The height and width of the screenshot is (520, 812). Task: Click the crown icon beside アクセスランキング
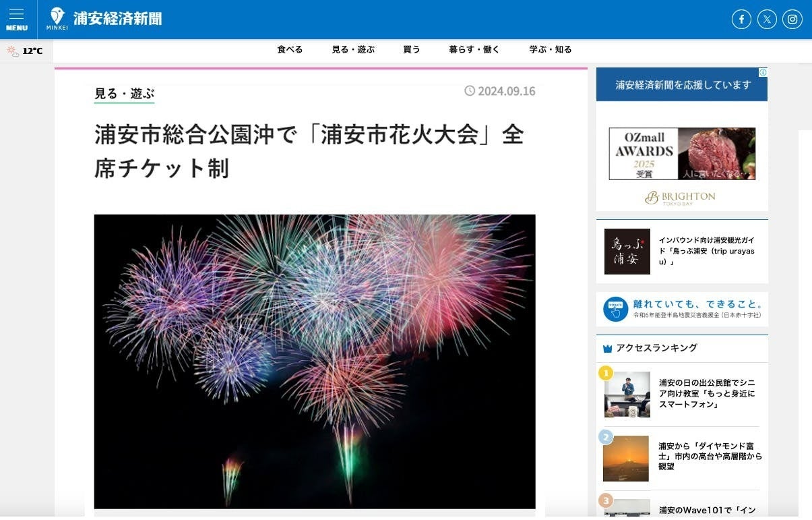(x=607, y=349)
